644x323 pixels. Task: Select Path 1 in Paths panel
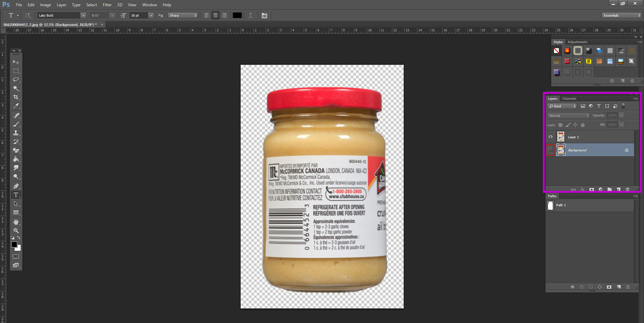point(562,205)
